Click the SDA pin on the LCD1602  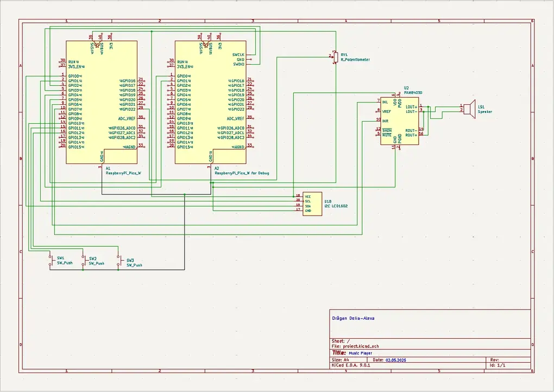click(x=308, y=206)
